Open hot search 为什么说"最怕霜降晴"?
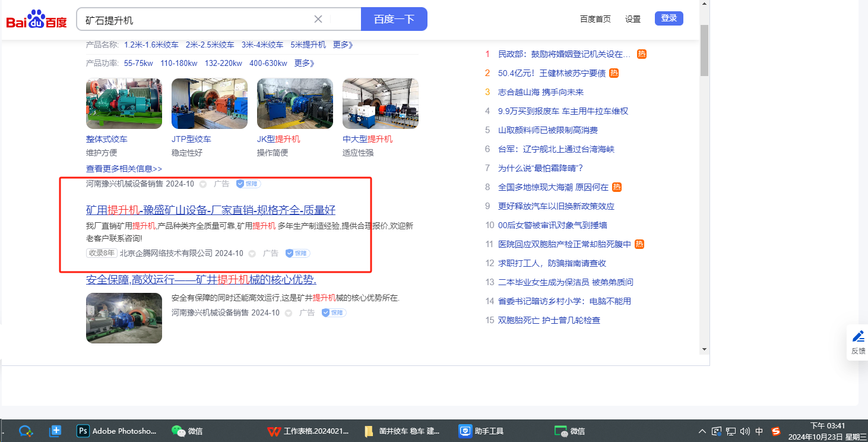The height and width of the screenshot is (442, 868). (541, 168)
